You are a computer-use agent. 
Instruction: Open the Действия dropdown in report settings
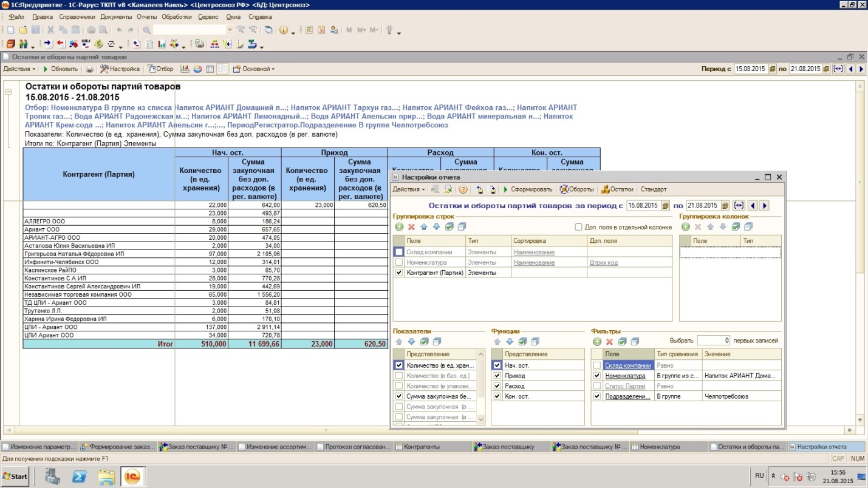pos(409,189)
